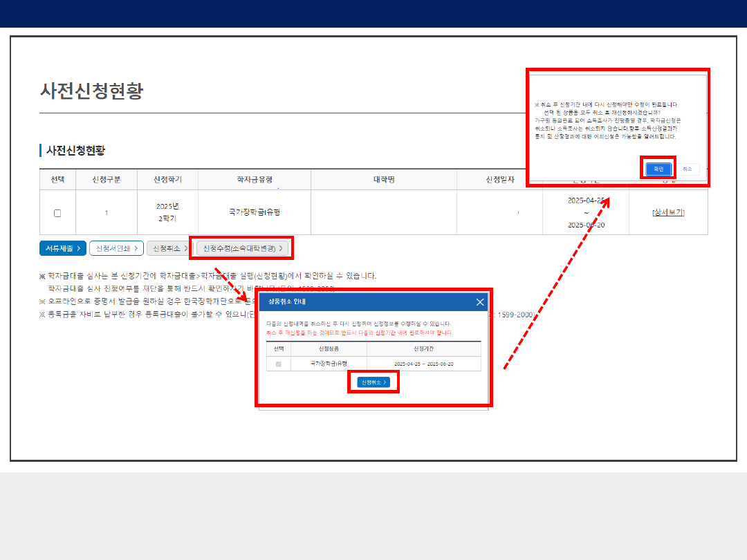Close the 상품취소 안내 popup with X
This screenshot has width=747, height=560.
click(480, 302)
